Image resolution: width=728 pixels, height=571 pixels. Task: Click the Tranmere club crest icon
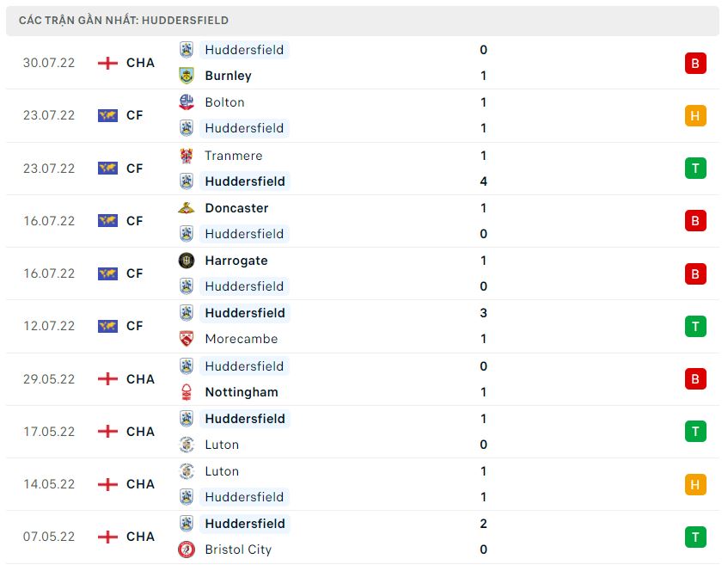pos(187,156)
